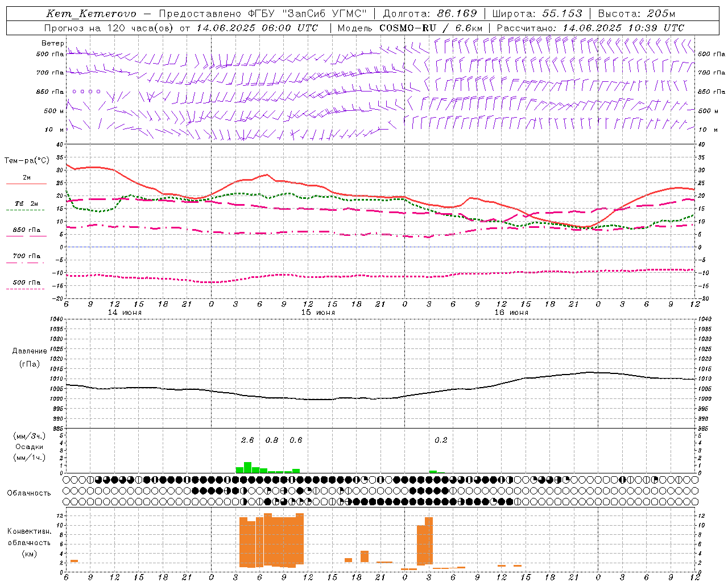Viewport: 728px width, 582px height.
Task: Click the 0.8 precipitation amount
Action: coord(272,440)
